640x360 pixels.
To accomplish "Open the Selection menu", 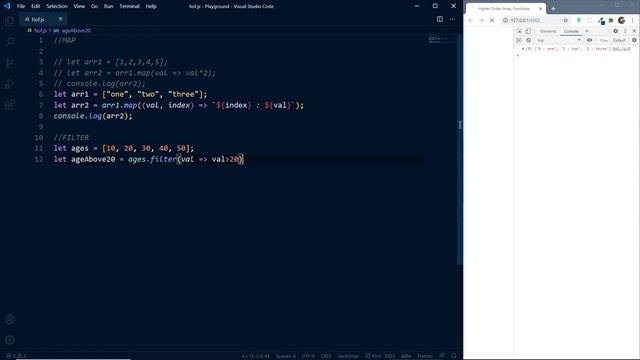I will 57,6.
